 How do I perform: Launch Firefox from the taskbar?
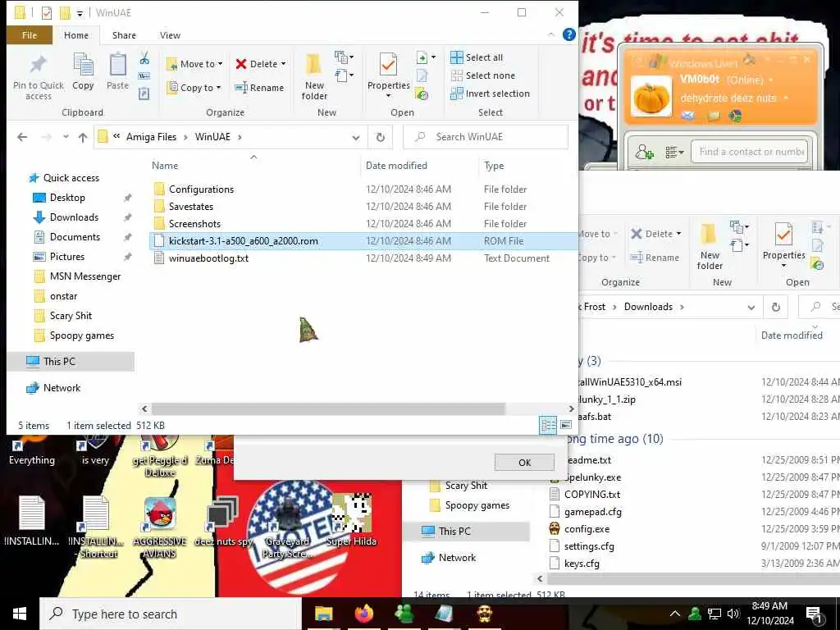coord(363,614)
